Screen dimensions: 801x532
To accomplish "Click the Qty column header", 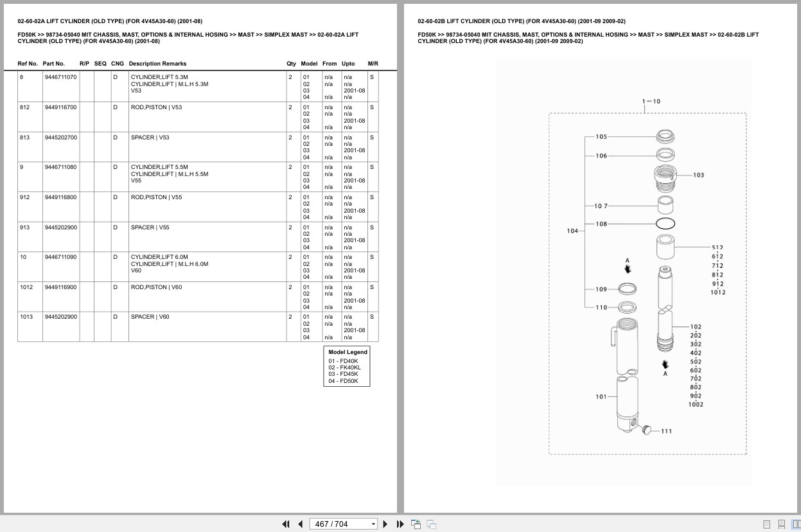I will [x=291, y=64].
